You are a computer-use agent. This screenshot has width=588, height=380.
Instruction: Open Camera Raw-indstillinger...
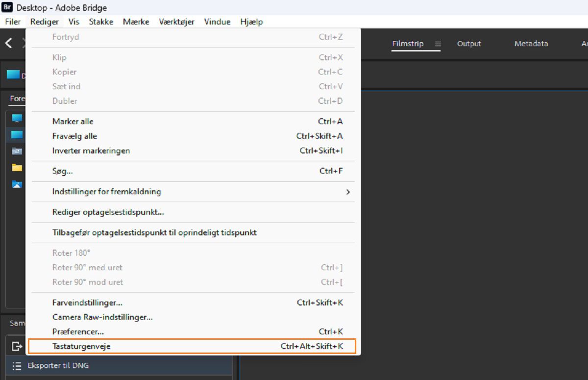pyautogui.click(x=194, y=317)
